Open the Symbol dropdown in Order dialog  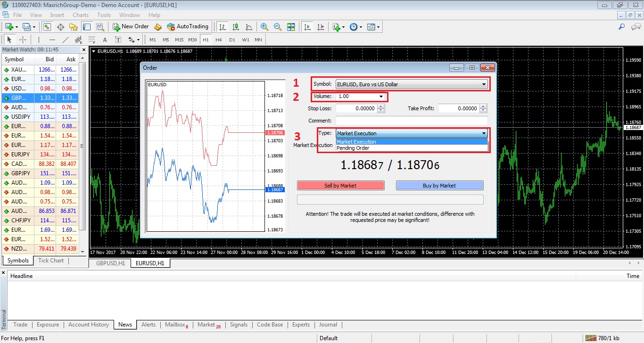point(411,84)
